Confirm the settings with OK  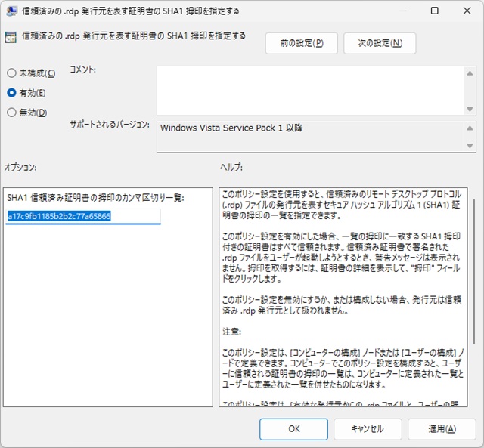tap(293, 428)
